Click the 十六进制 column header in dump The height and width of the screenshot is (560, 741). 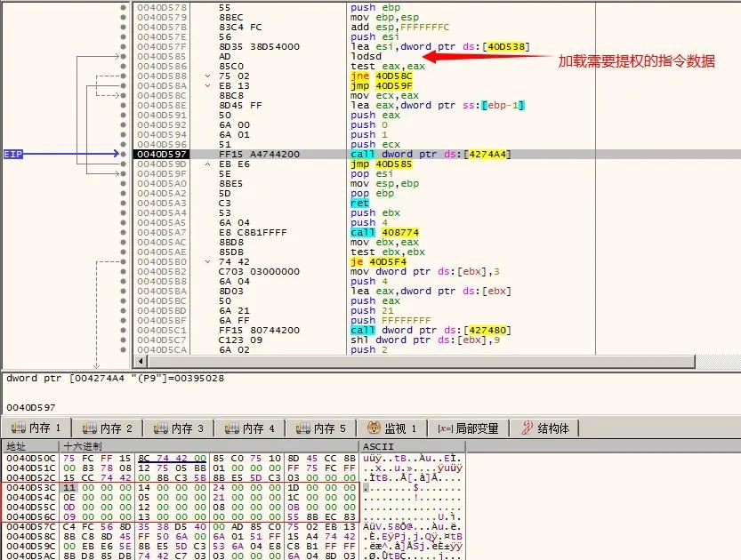82,445
